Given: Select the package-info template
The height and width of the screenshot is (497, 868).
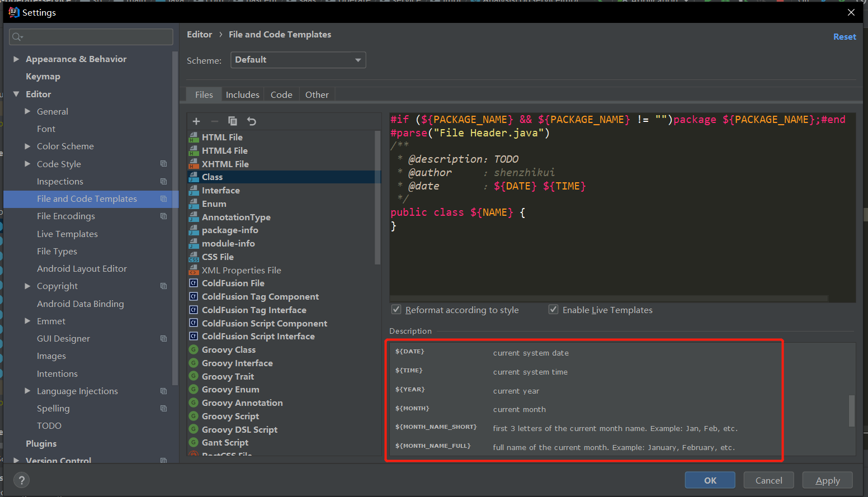Looking at the screenshot, I should coord(230,230).
